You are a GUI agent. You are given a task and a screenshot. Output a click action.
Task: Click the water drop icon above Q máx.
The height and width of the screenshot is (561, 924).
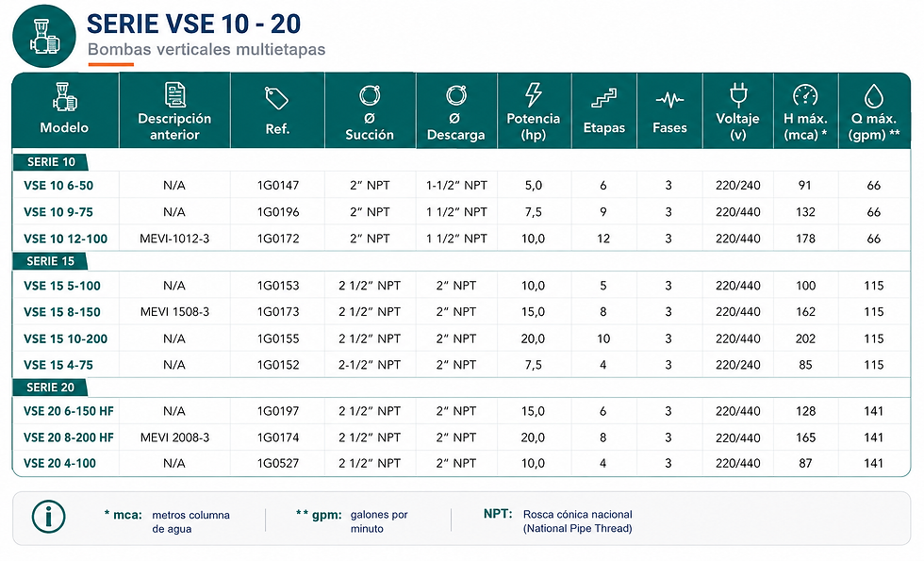[874, 95]
